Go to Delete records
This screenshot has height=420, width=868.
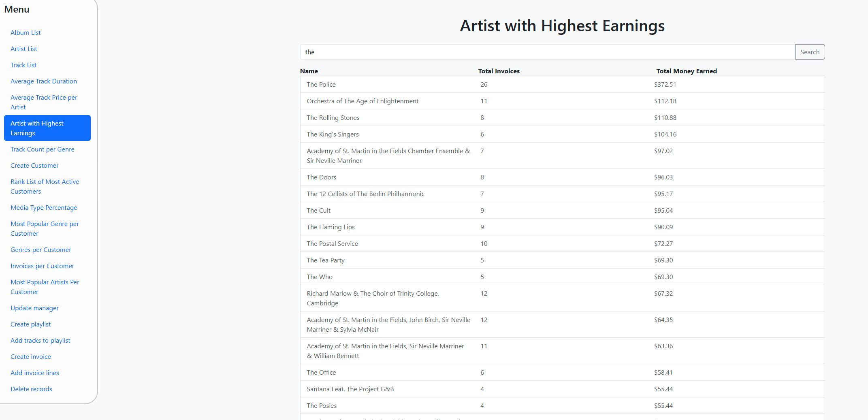pos(31,389)
